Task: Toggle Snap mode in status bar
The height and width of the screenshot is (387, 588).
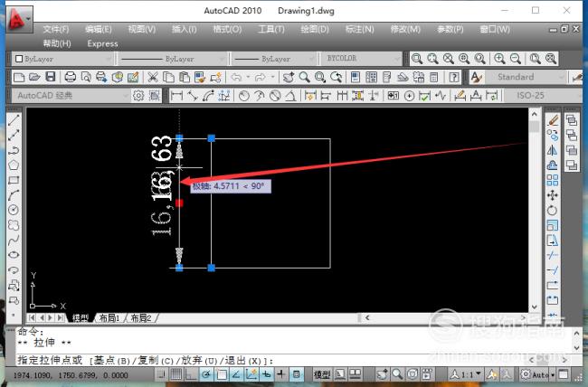Action: tap(161, 374)
